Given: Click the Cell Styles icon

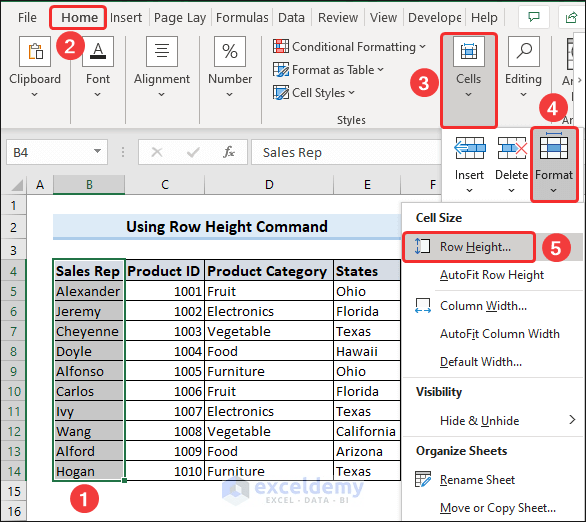Looking at the screenshot, I should pos(281,93).
